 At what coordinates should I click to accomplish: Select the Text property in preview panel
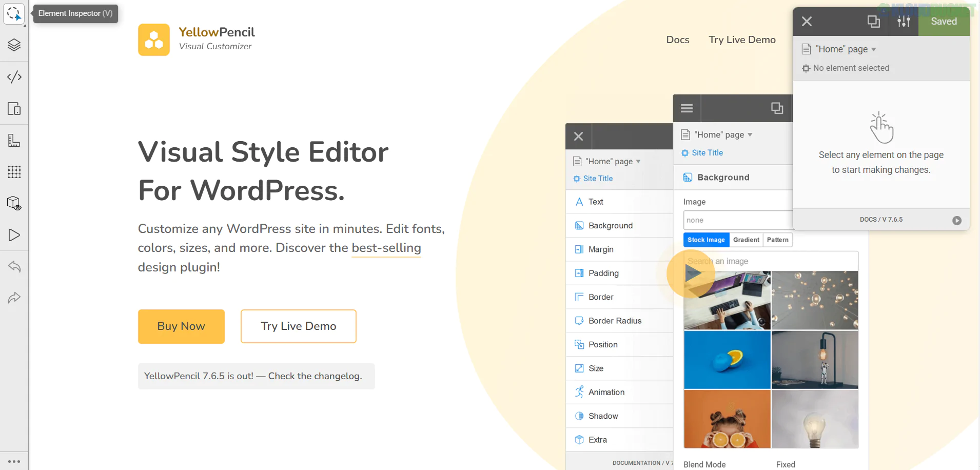click(619, 202)
